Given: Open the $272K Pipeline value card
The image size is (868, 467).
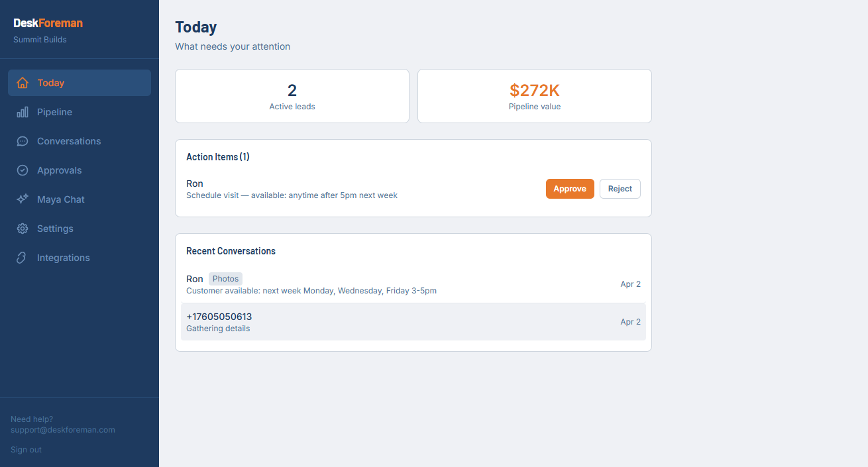Looking at the screenshot, I should (x=534, y=96).
